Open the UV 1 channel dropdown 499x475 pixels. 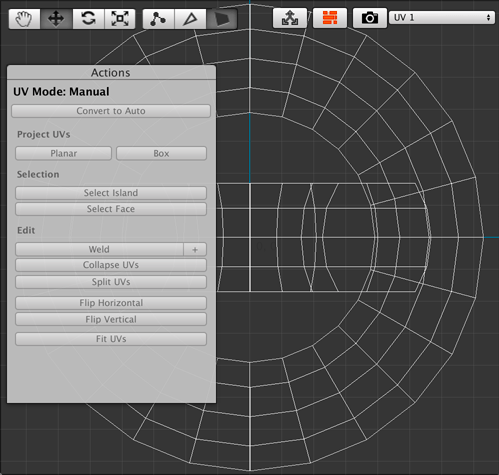(x=442, y=17)
